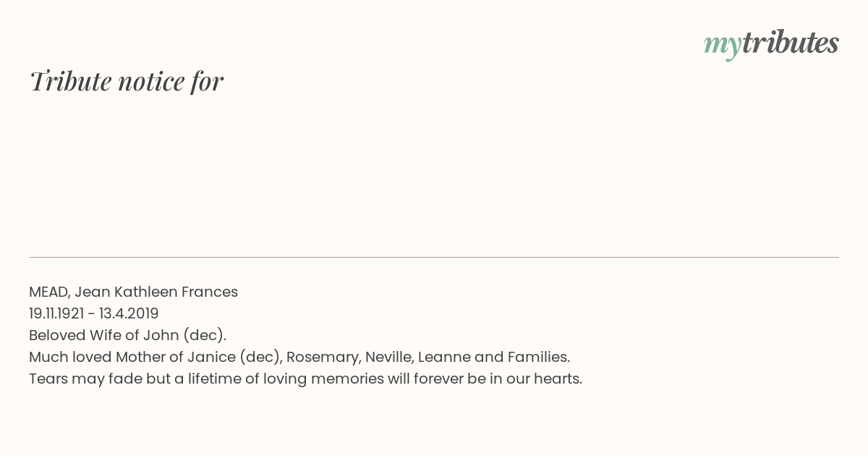Click the dark "tributes" word in the logo
This screenshot has width=868, height=456.
coord(790,43)
